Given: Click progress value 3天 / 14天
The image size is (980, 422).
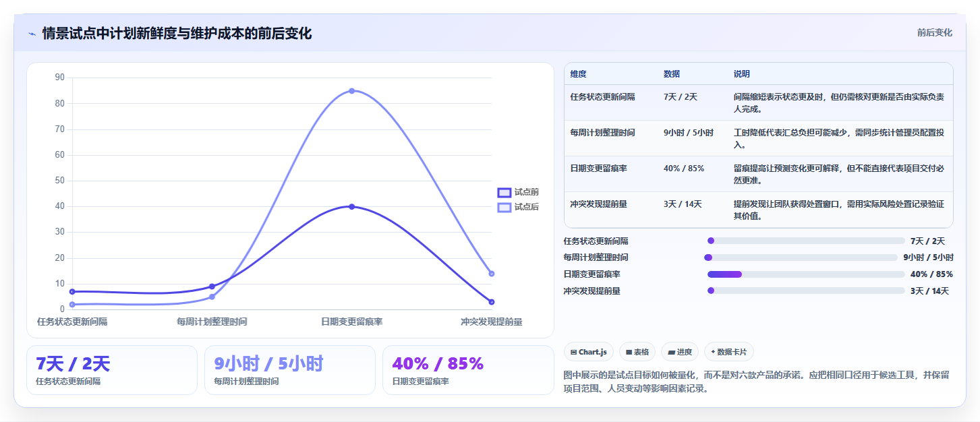Looking at the screenshot, I should [929, 291].
